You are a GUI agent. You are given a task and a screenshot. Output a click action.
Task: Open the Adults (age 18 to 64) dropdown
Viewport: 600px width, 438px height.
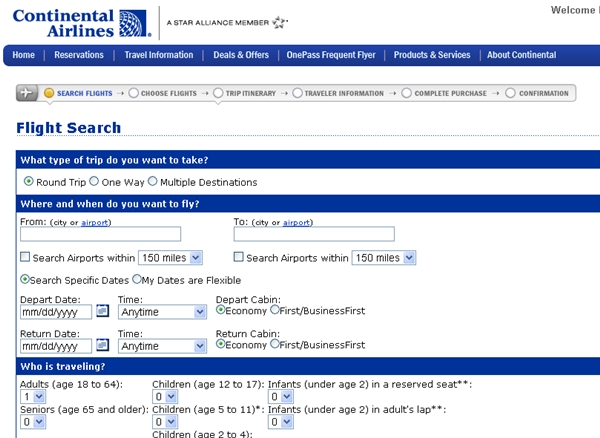pyautogui.click(x=33, y=397)
